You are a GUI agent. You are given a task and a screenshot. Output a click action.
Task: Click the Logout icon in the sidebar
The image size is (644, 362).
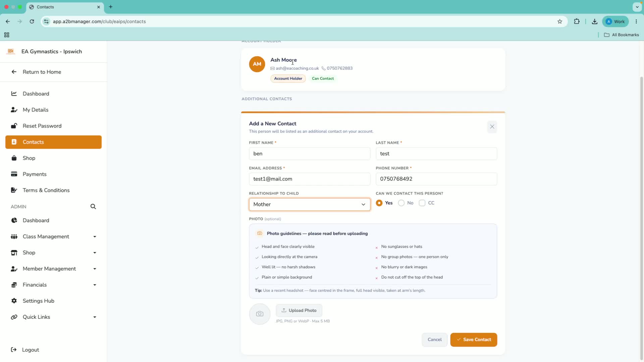[14, 350]
